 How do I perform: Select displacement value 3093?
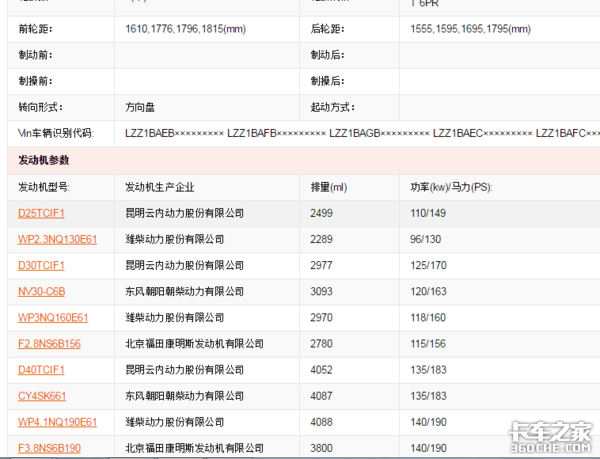pos(321,291)
